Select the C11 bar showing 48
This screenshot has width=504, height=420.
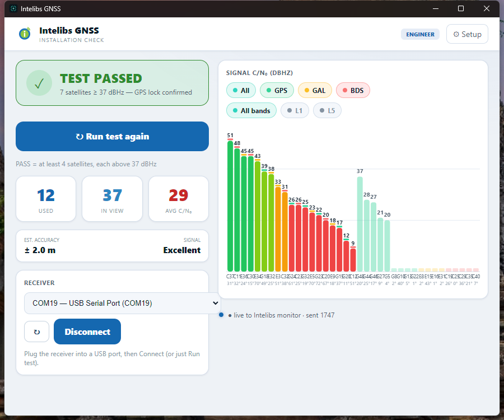pyautogui.click(x=237, y=209)
